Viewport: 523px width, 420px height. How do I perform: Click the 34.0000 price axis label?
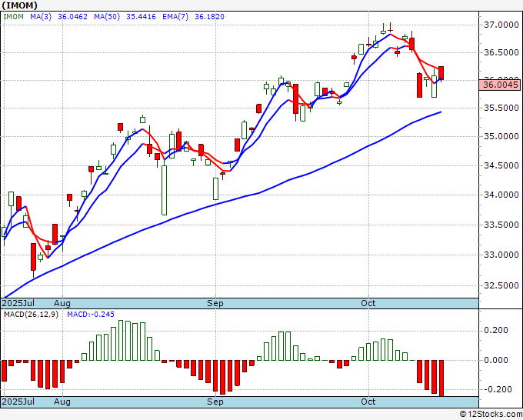coord(501,195)
